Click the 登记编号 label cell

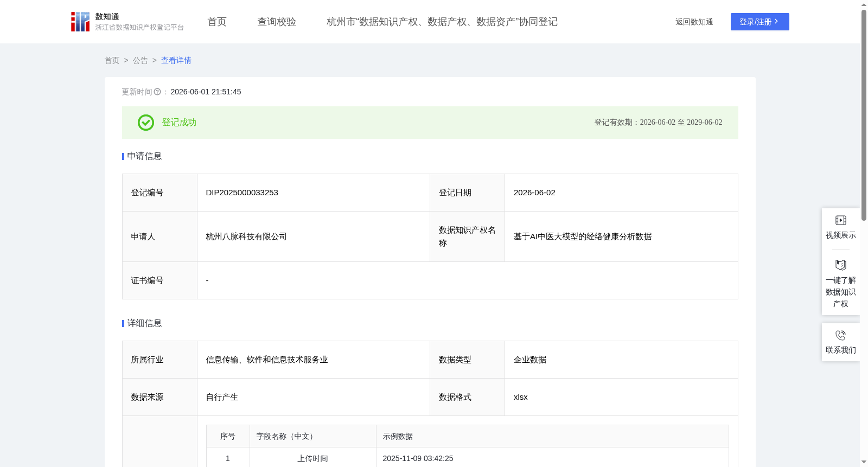click(160, 193)
